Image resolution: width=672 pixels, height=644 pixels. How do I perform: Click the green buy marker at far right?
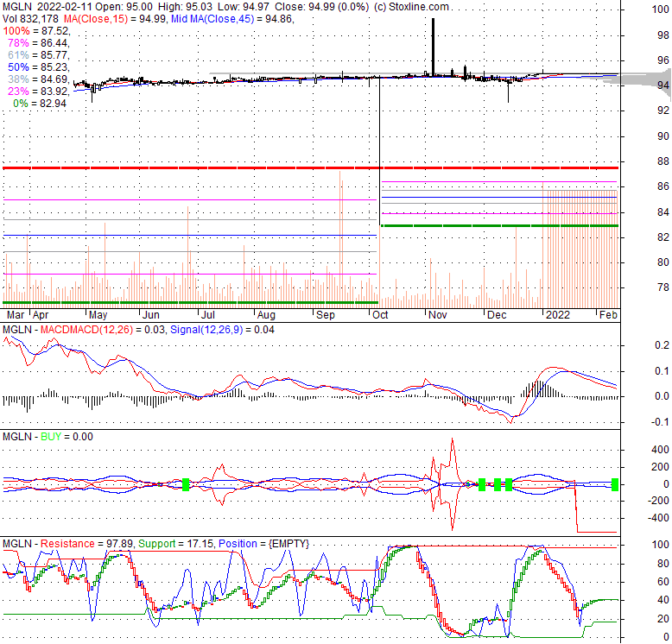[x=615, y=484]
